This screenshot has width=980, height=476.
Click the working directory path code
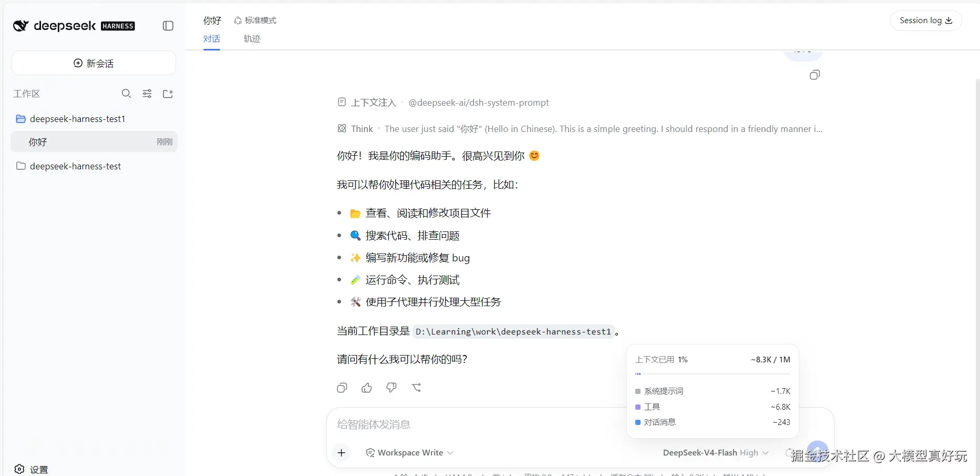click(513, 332)
